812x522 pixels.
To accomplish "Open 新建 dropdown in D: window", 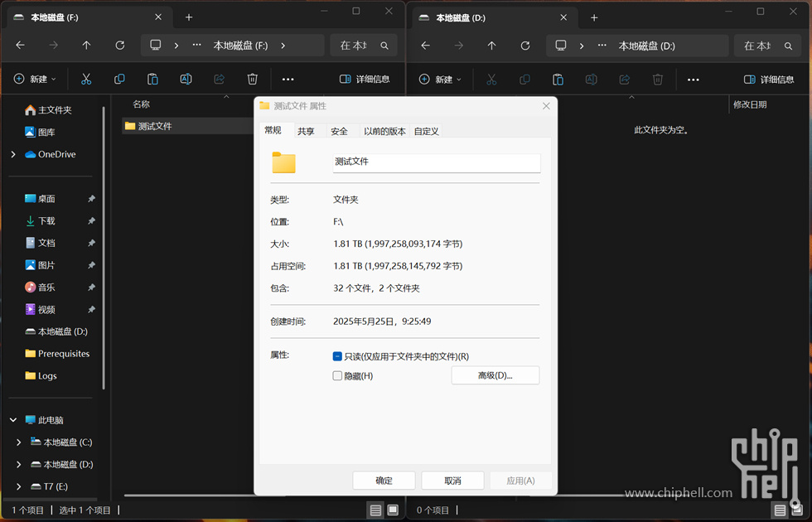I will [440, 80].
